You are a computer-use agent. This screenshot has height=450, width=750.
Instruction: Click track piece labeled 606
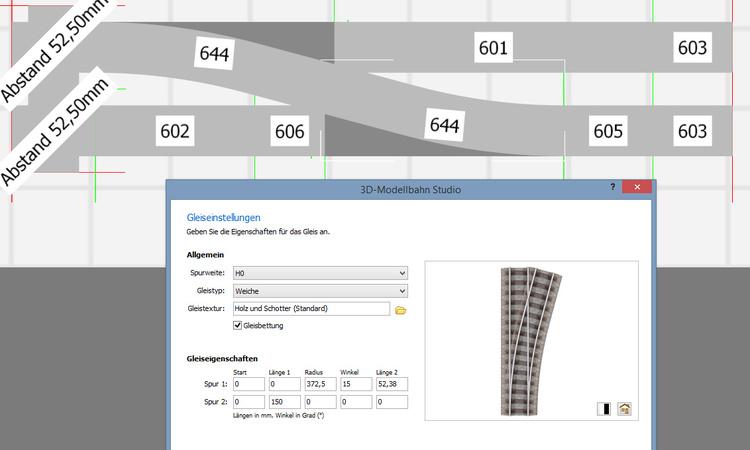290,131
